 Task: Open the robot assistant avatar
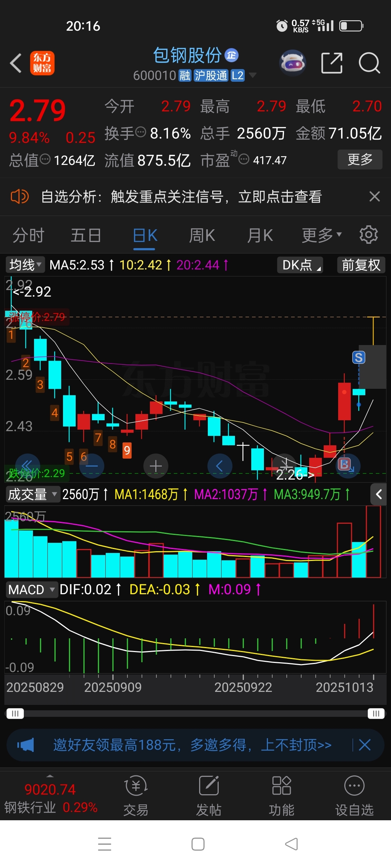pyautogui.click(x=293, y=63)
